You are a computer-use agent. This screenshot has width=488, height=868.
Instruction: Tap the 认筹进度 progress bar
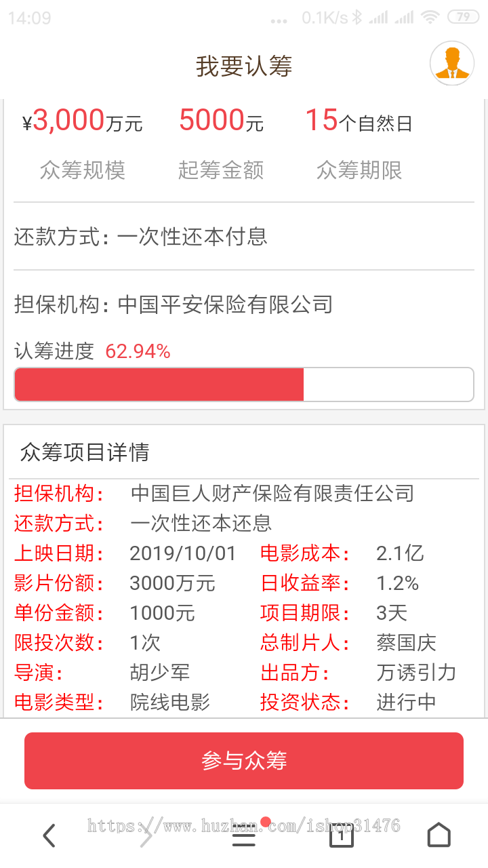click(x=244, y=384)
